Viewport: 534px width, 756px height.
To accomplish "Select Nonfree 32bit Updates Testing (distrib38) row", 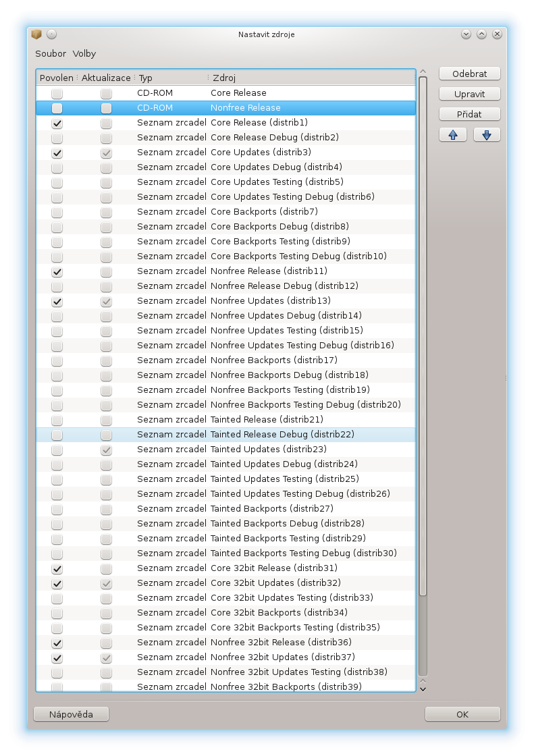I will (225, 672).
